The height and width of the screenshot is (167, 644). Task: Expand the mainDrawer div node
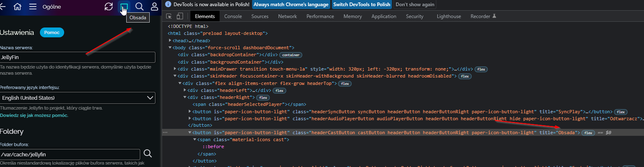click(x=175, y=69)
